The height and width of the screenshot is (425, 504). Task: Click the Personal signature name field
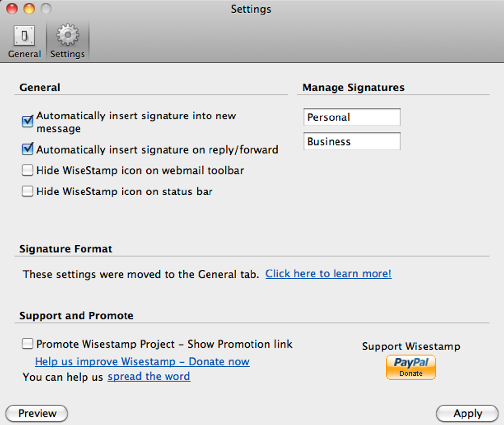click(352, 117)
